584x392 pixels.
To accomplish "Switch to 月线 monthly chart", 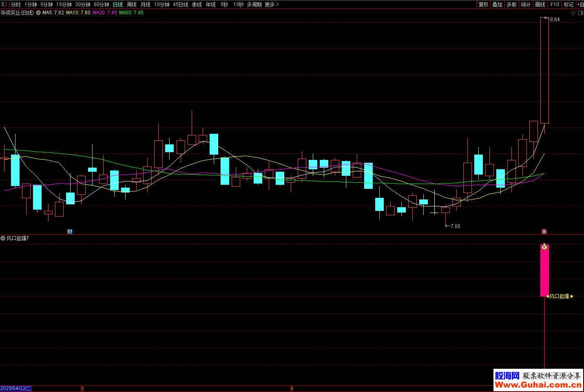I will coord(146,4).
